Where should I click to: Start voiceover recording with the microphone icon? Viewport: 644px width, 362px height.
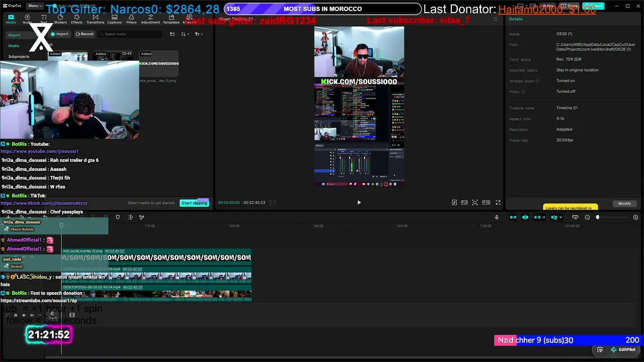[497, 217]
